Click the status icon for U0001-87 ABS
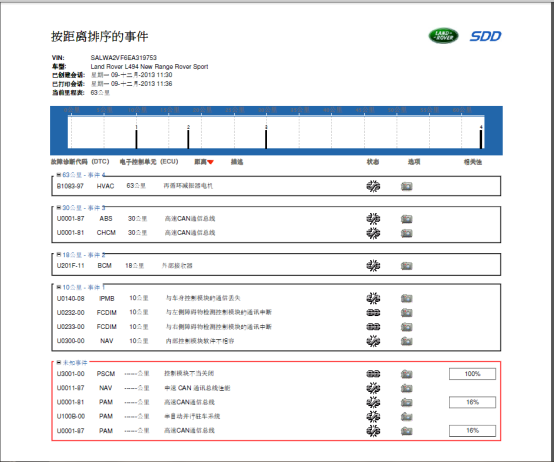The height and width of the screenshot is (462, 554). point(373,219)
